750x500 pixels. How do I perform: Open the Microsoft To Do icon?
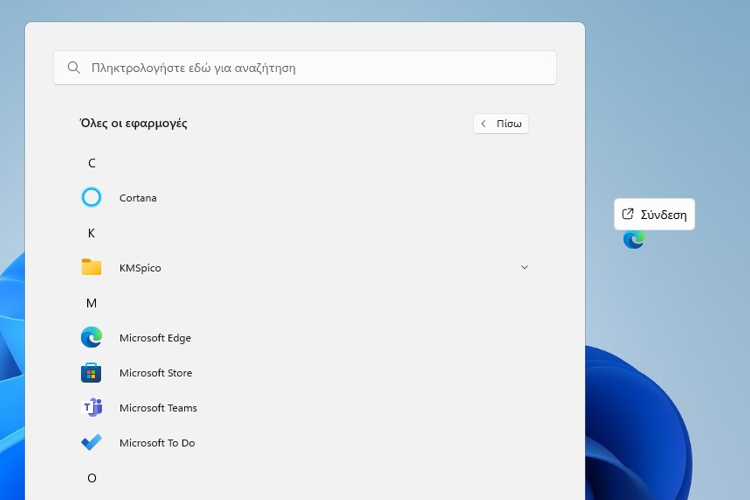click(91, 442)
